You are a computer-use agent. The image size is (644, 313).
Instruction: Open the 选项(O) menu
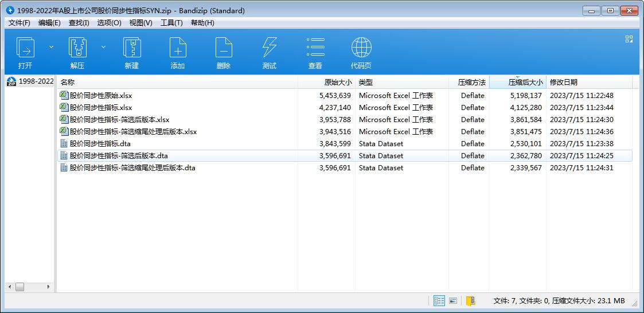pos(110,23)
